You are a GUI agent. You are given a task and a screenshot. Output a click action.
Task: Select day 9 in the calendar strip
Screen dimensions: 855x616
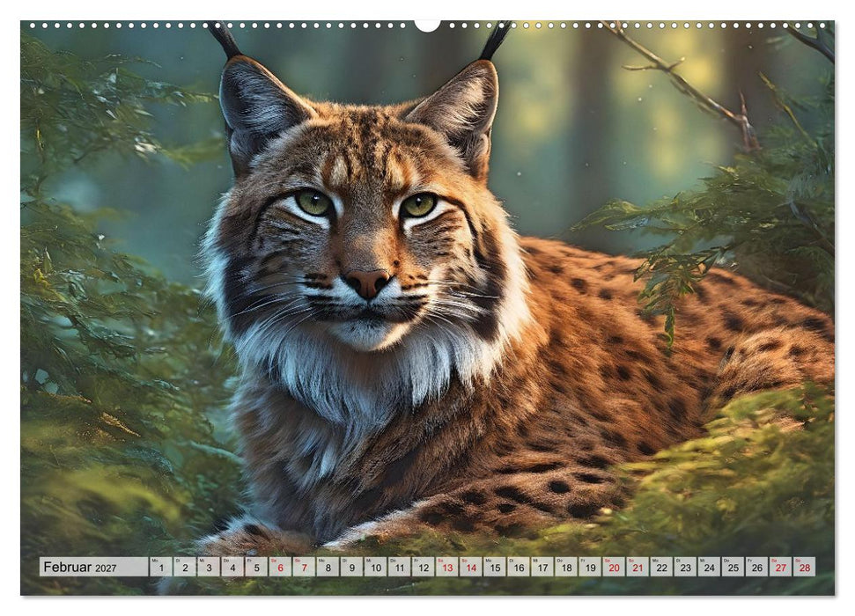[x=351, y=567]
